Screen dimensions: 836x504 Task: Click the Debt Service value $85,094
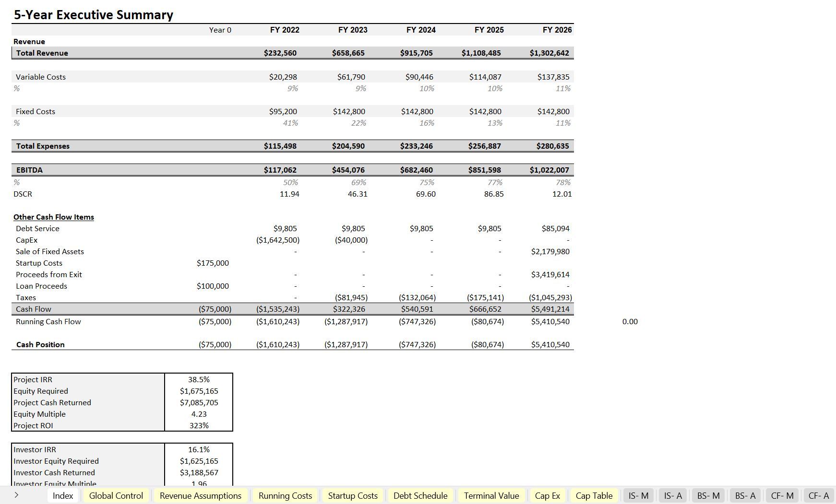pos(556,228)
